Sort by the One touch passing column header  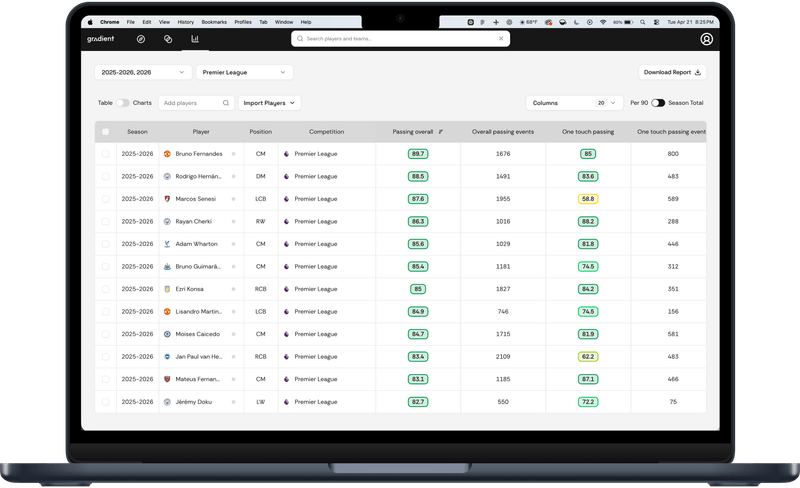click(588, 132)
